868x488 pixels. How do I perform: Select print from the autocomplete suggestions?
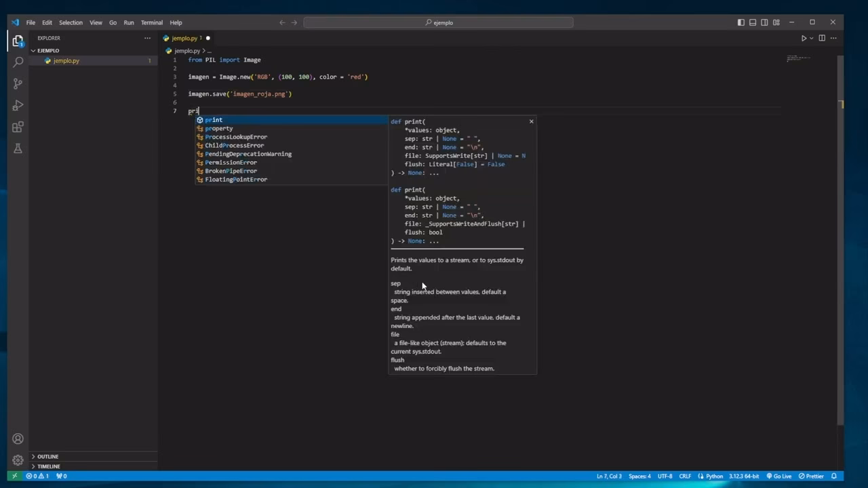(x=214, y=120)
